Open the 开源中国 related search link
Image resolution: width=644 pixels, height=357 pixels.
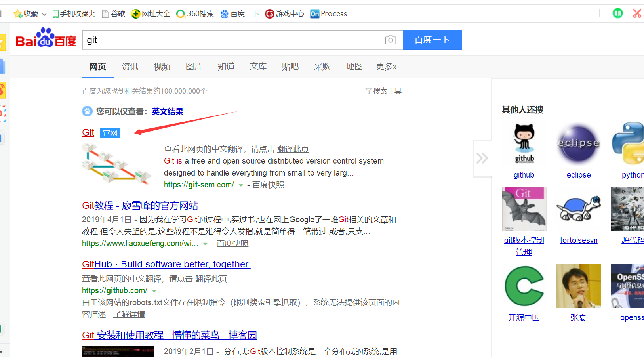click(x=524, y=318)
